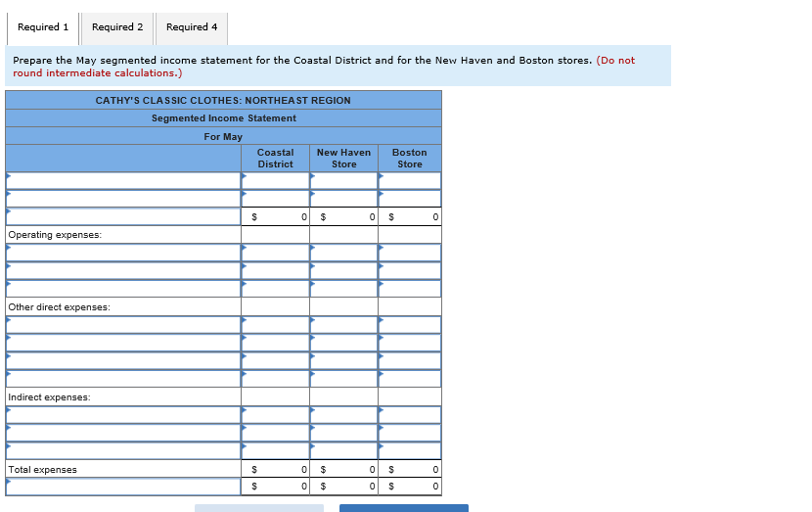Open second label dropdown below the column headers
Screen dimensions: 812x512
pyautogui.click(x=123, y=199)
